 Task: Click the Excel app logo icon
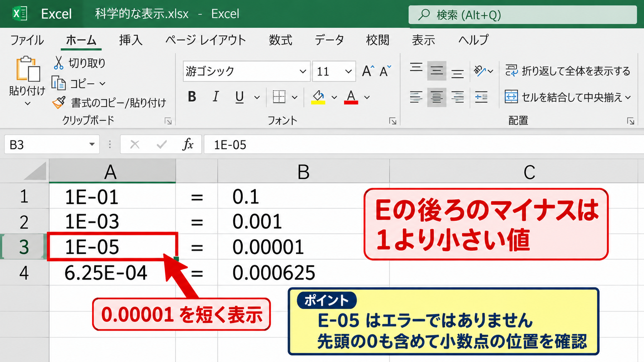point(20,14)
